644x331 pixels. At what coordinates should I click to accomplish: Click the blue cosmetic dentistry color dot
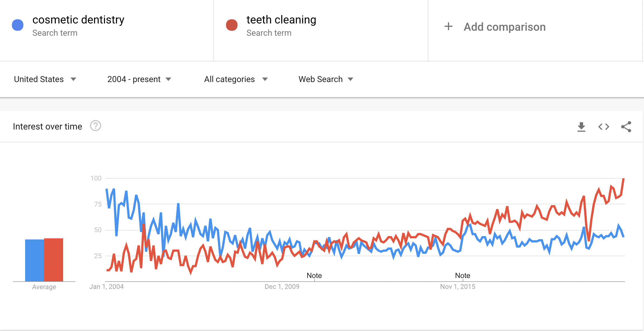click(x=18, y=25)
